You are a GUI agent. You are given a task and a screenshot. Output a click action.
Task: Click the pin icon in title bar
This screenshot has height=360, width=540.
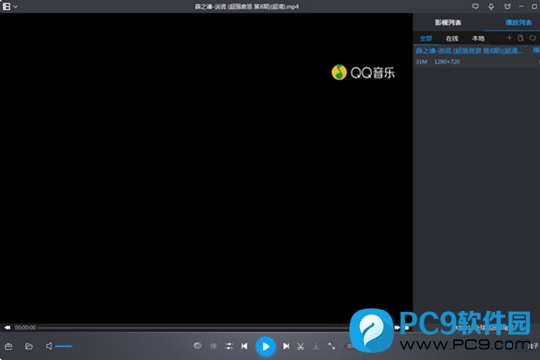click(491, 7)
